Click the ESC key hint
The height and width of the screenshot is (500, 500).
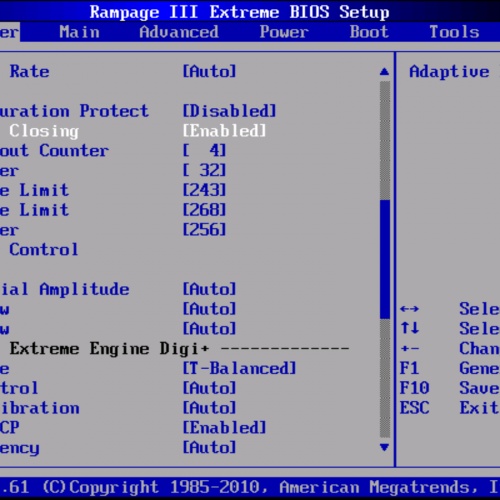click(414, 408)
